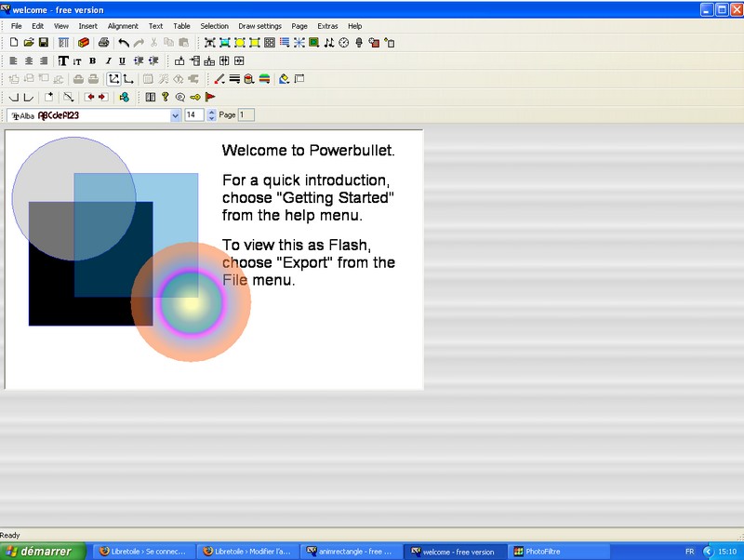Toggle underline text formatting
Viewport: 744px width, 560px height.
[x=123, y=60]
